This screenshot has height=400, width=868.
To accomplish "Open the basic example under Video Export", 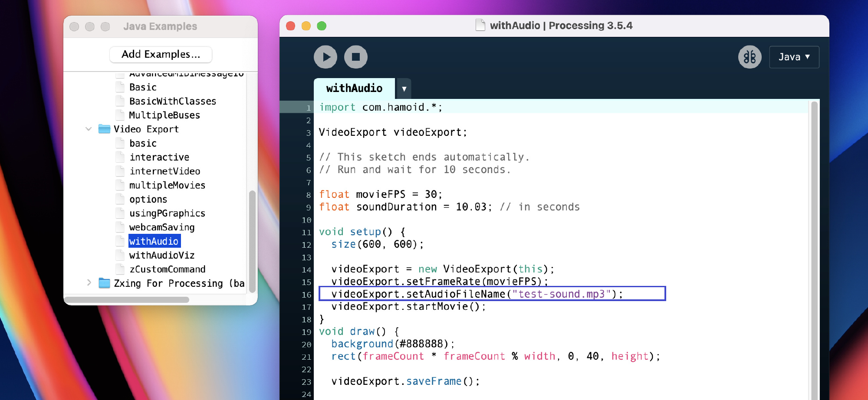I will click(143, 143).
